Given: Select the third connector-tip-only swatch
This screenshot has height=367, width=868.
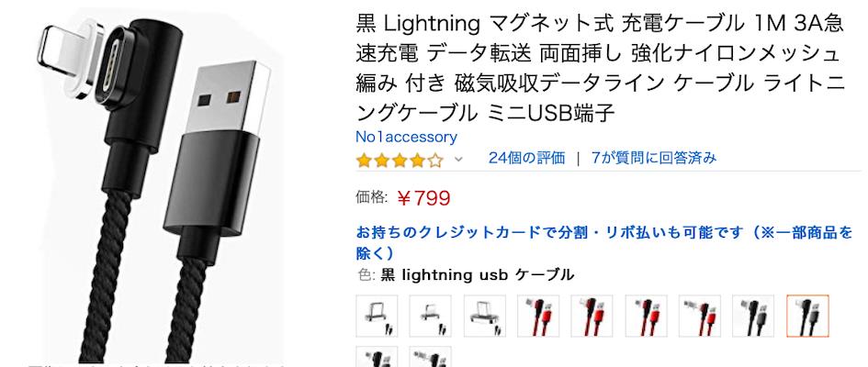Looking at the screenshot, I should pos(484,316).
